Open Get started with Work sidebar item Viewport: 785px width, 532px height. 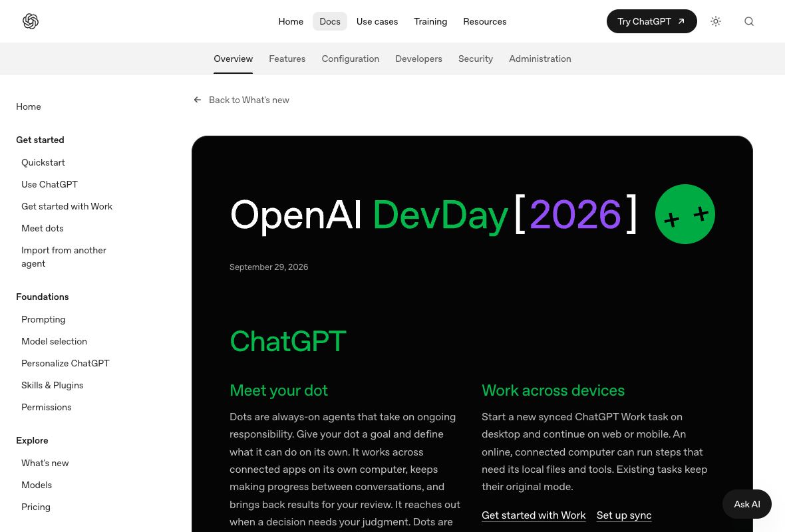(67, 206)
